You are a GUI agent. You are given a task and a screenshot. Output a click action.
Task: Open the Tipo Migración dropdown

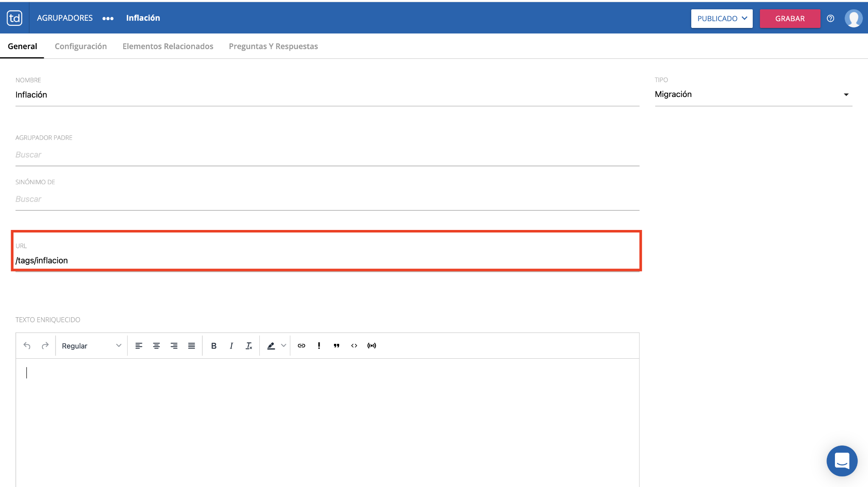753,94
